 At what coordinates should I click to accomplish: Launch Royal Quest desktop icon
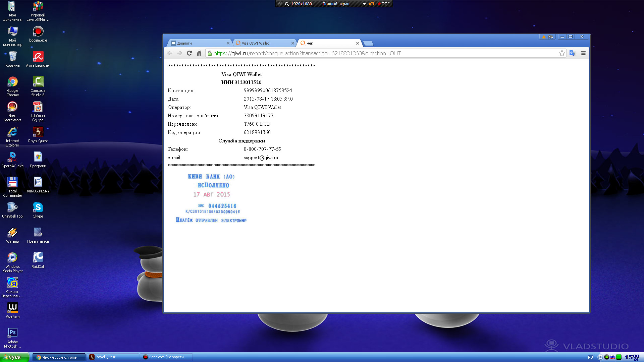[38, 135]
